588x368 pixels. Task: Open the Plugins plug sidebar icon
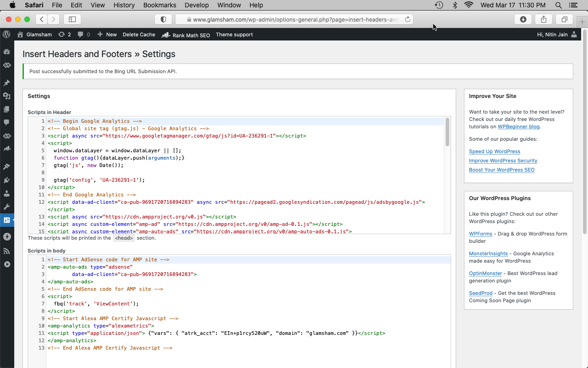(x=6, y=180)
